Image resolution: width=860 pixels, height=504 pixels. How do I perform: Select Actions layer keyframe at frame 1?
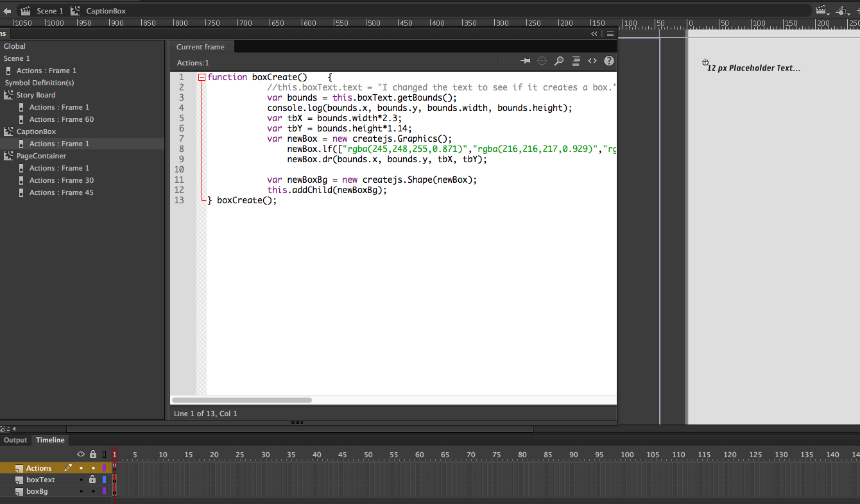[x=114, y=468]
